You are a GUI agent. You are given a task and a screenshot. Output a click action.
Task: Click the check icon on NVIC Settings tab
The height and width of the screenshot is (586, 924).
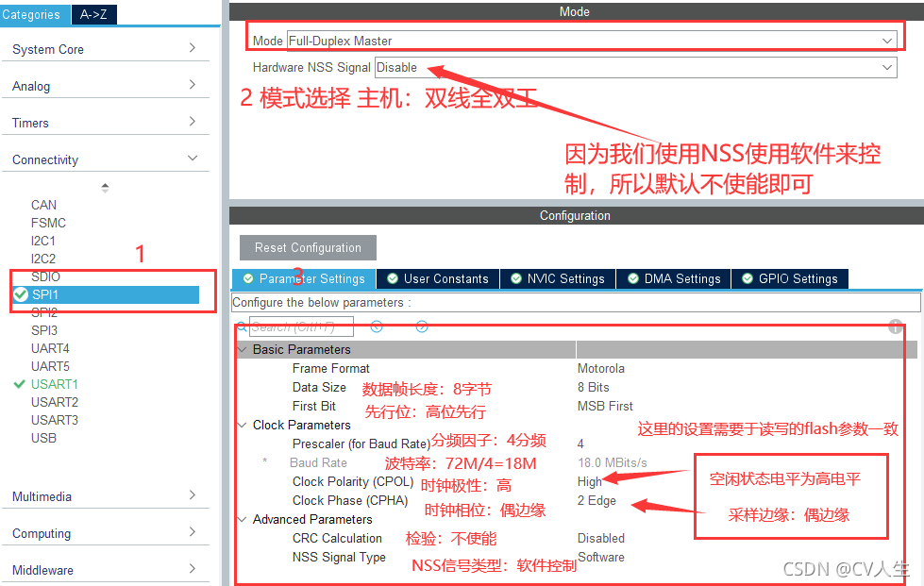pos(516,278)
